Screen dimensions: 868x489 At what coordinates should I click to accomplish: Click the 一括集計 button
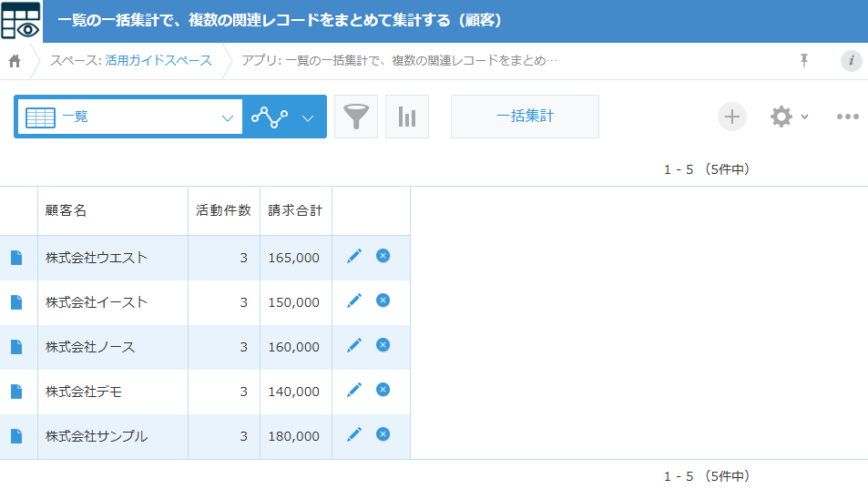pyautogui.click(x=525, y=117)
